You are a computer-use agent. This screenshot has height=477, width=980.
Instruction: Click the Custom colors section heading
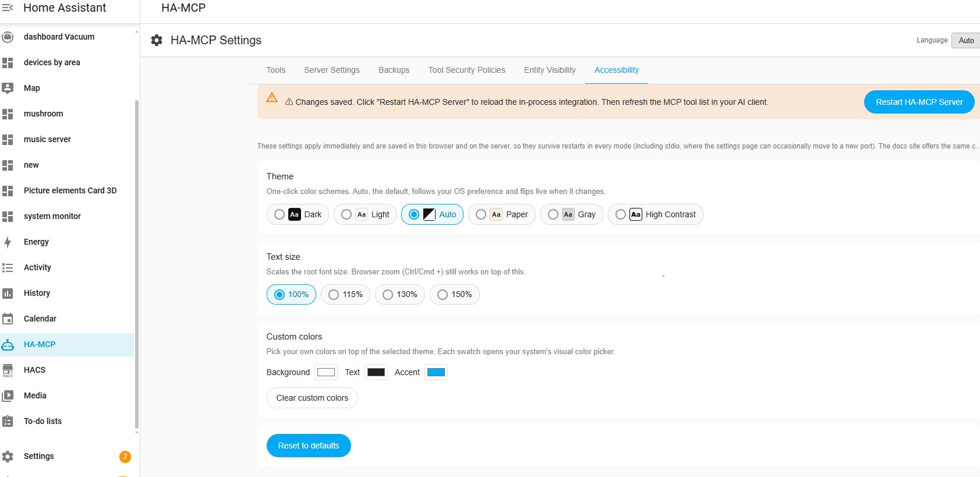(x=294, y=337)
